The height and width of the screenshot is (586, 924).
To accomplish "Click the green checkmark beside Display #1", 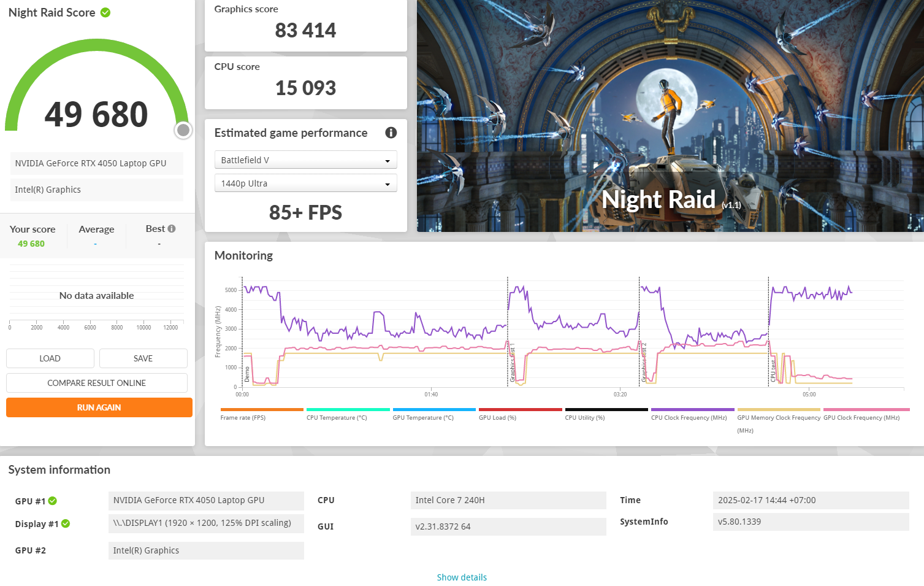I will tap(66, 523).
